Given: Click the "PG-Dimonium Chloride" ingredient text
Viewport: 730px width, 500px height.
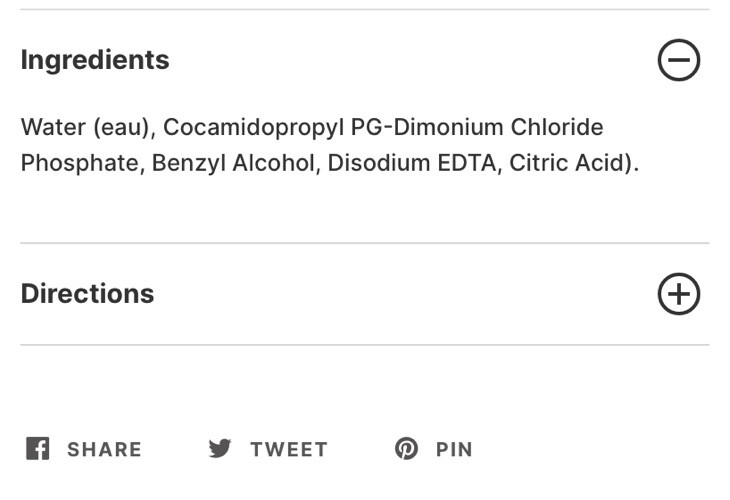Looking at the screenshot, I should tap(477, 128).
